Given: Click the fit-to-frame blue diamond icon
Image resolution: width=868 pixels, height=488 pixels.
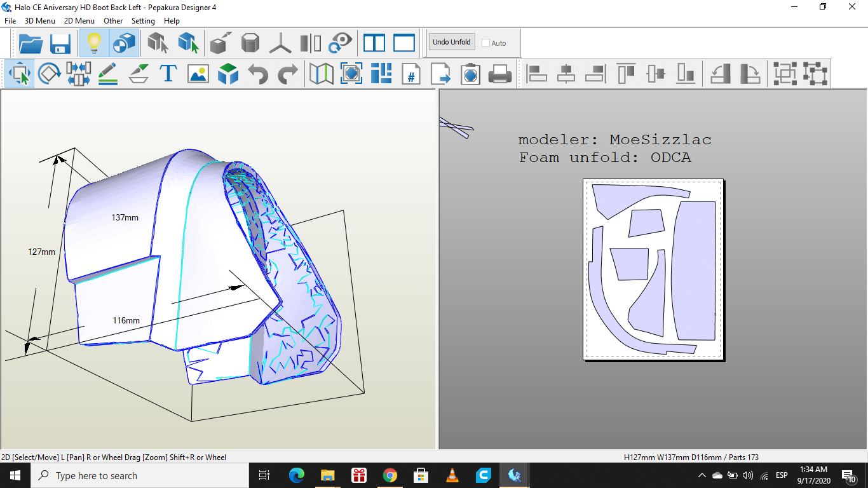Looking at the screenshot, I should [x=351, y=74].
